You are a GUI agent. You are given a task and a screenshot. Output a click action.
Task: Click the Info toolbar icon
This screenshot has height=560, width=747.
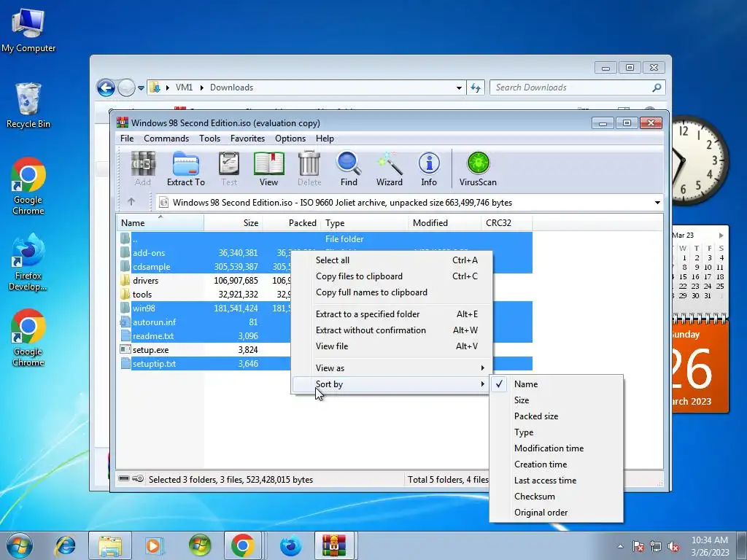click(x=429, y=168)
